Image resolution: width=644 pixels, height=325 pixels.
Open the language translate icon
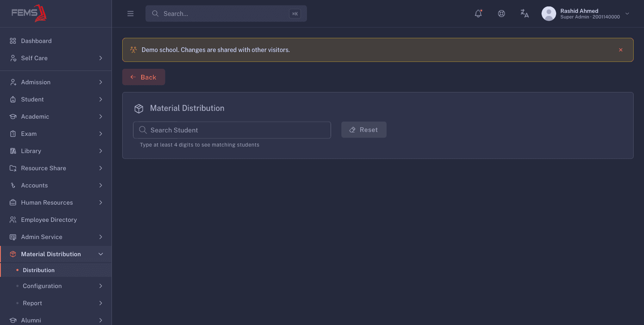point(524,13)
